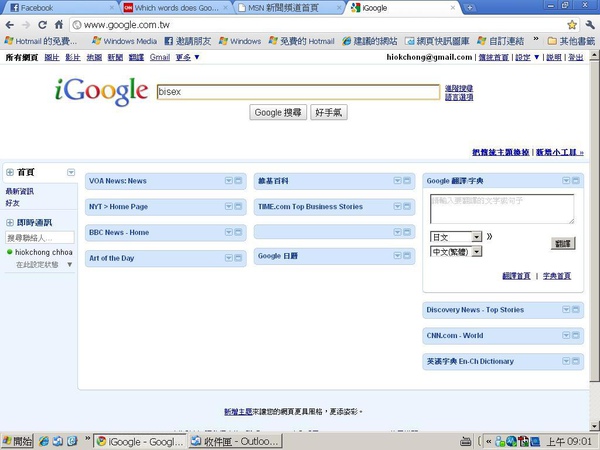Open the 其他書籤 other bookmarks folder
This screenshot has height=450, width=600.
pos(571,41)
